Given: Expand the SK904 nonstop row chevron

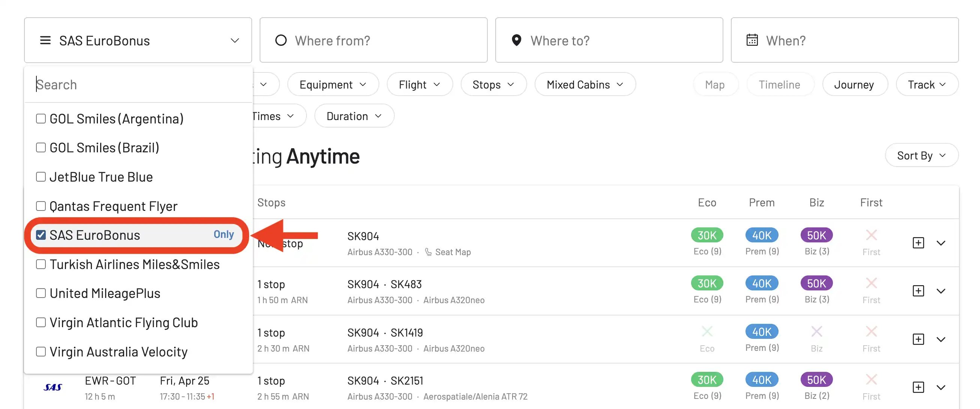Looking at the screenshot, I should click(941, 243).
